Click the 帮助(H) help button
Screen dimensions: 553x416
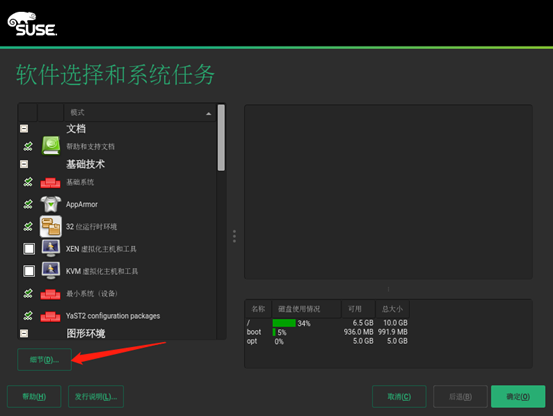34,397
